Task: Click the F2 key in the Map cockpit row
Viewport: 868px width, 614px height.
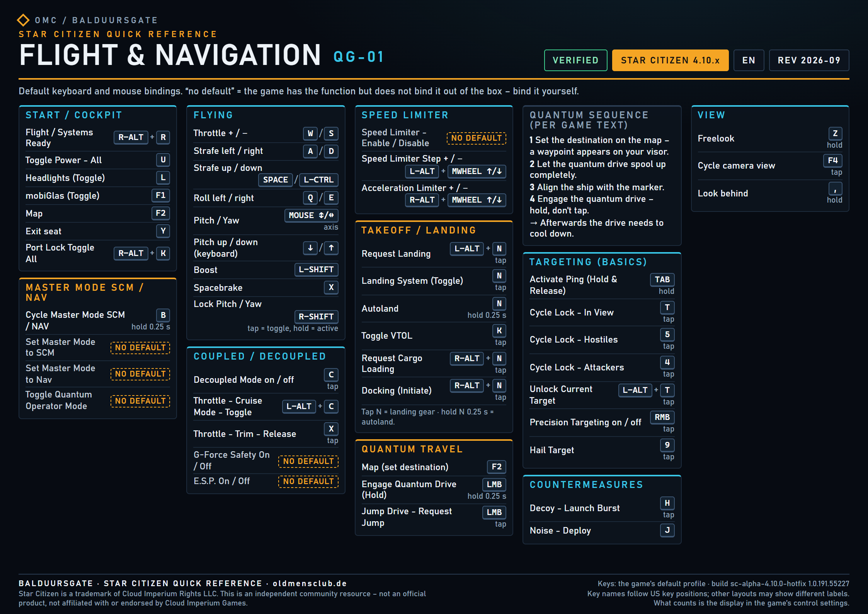Action: pos(161,213)
